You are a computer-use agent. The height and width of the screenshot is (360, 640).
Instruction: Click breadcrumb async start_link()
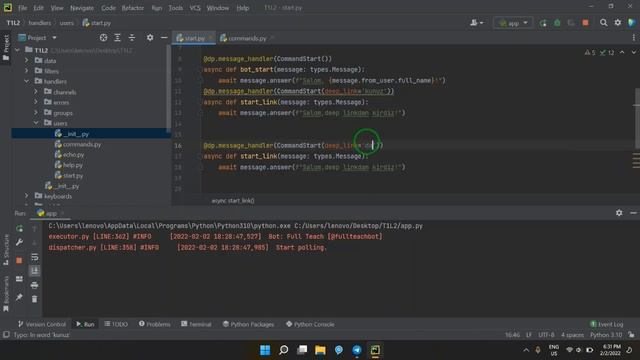(x=233, y=200)
